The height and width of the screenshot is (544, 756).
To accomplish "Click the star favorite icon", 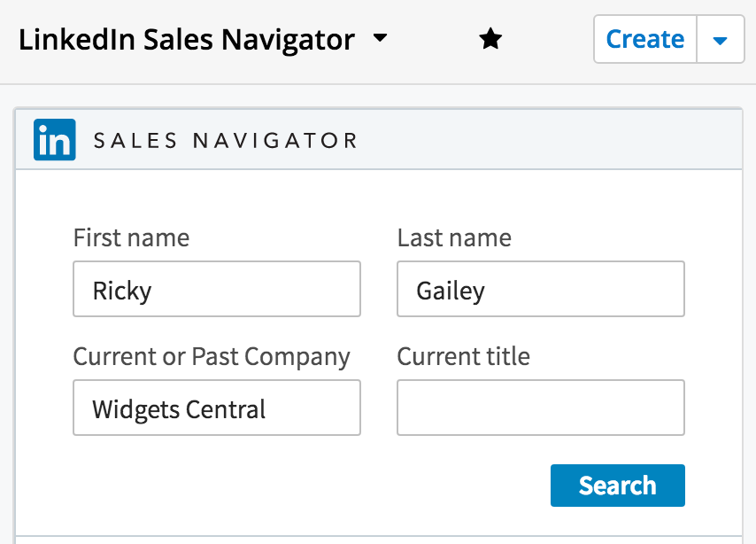I will [x=490, y=39].
